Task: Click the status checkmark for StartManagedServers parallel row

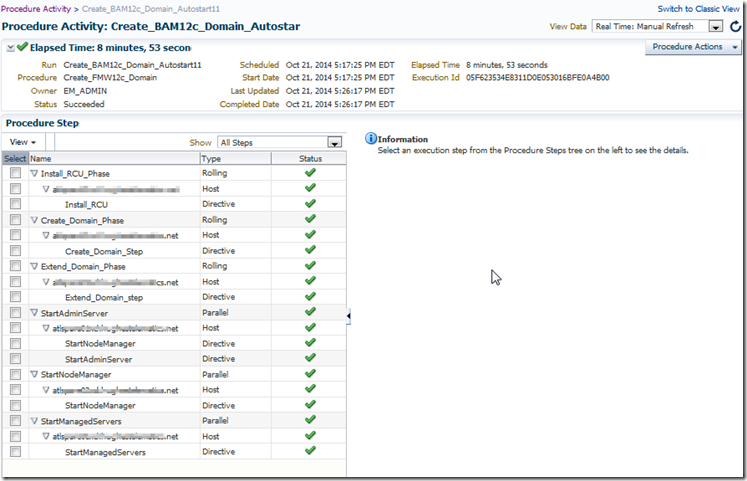Action: (310, 420)
